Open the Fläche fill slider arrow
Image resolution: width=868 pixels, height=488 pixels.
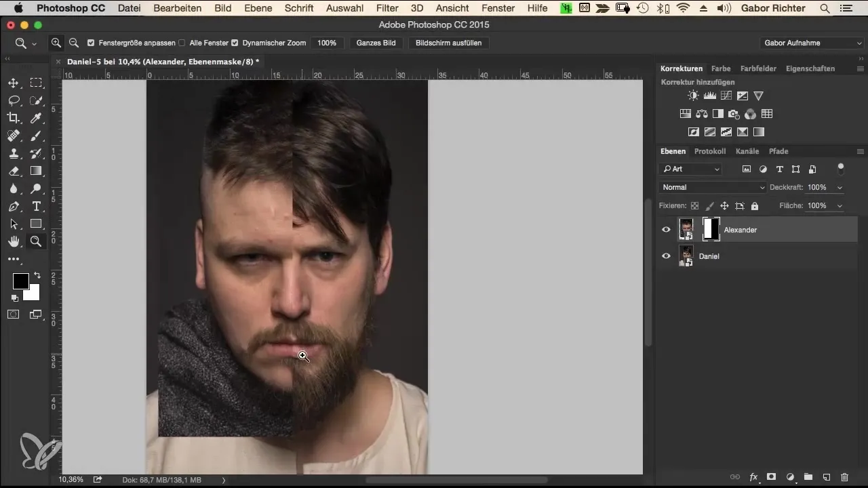point(841,205)
